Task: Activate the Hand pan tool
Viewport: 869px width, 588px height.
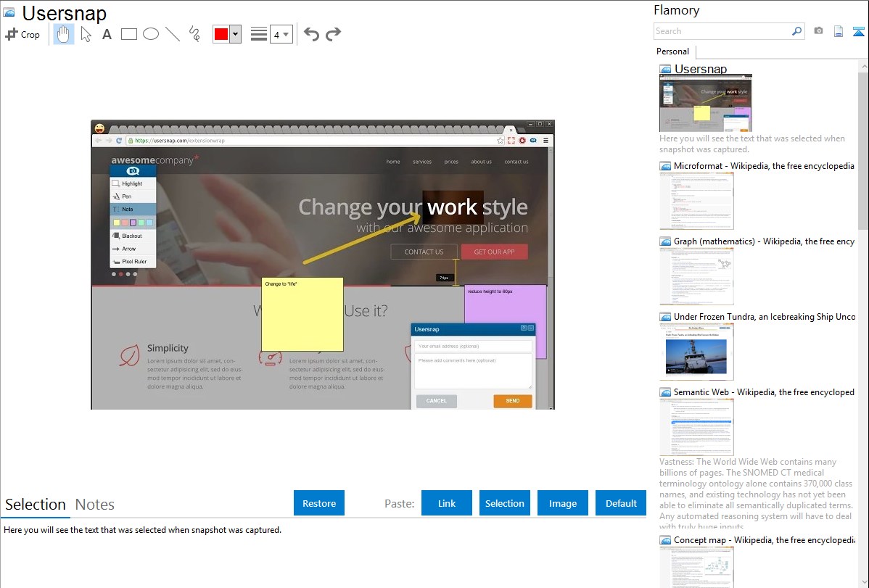Action: (63, 34)
